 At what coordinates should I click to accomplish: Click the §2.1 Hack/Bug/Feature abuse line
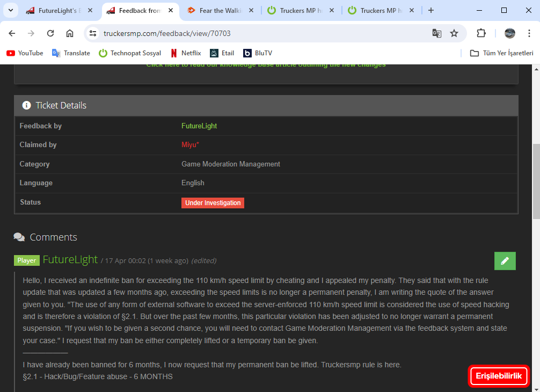[x=98, y=376]
